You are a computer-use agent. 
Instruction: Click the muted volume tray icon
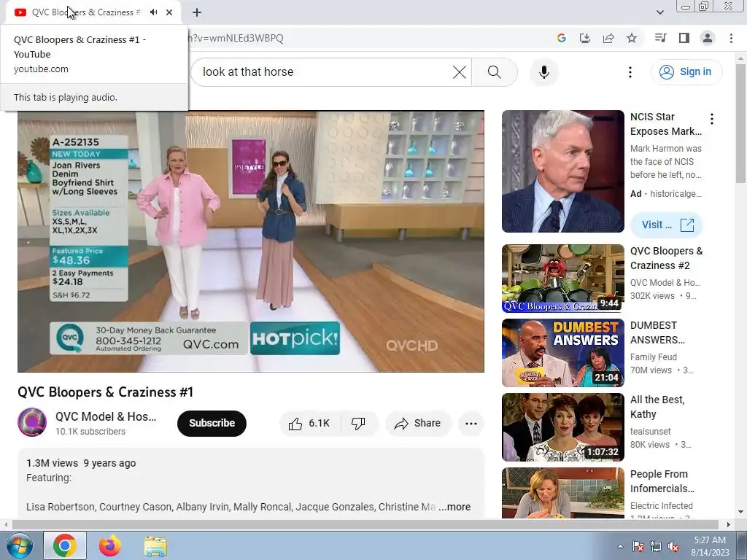[x=673, y=546]
